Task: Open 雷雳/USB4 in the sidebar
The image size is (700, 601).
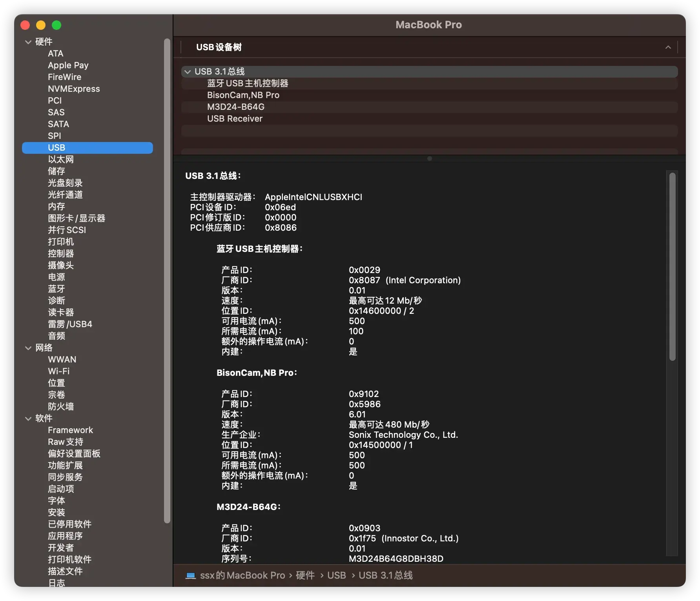Action: pos(70,324)
